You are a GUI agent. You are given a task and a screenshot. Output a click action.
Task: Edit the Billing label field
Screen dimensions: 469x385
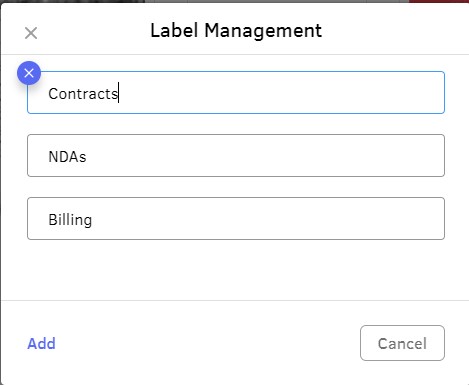pyautogui.click(x=236, y=218)
